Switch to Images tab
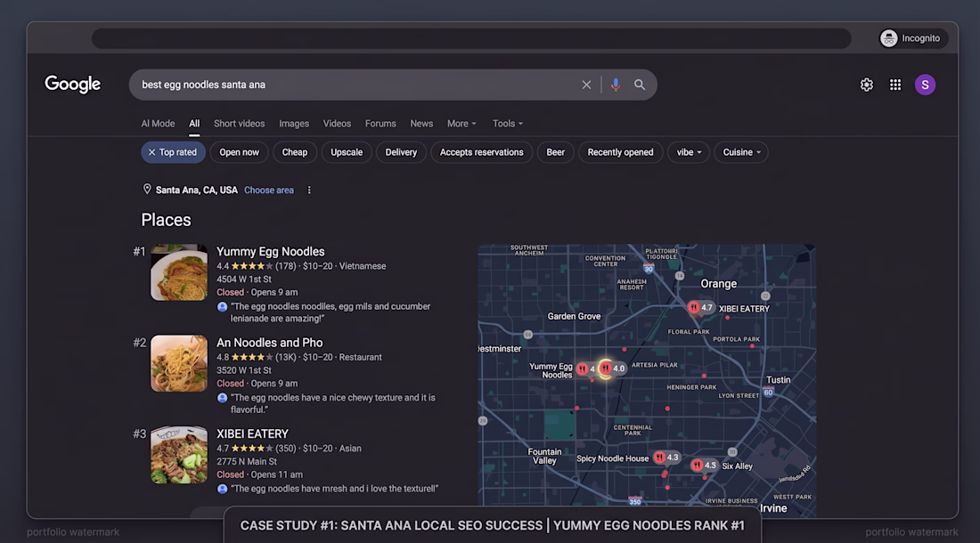The image size is (980, 543). (x=294, y=124)
